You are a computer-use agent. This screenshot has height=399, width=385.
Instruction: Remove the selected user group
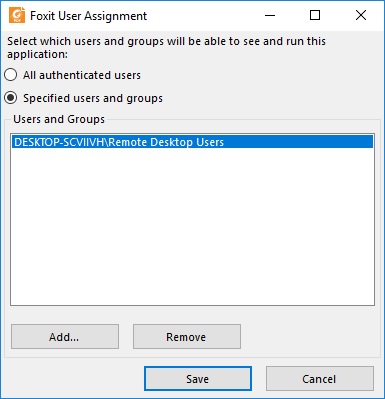(187, 337)
